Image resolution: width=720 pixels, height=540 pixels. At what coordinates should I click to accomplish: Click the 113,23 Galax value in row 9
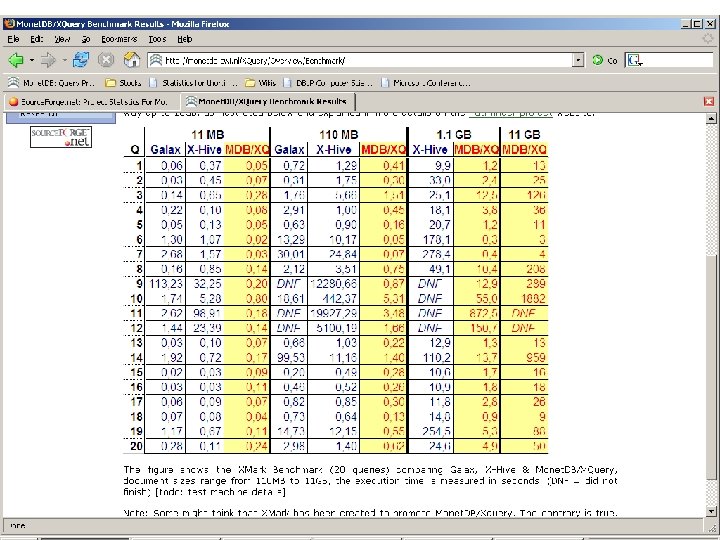tap(166, 284)
